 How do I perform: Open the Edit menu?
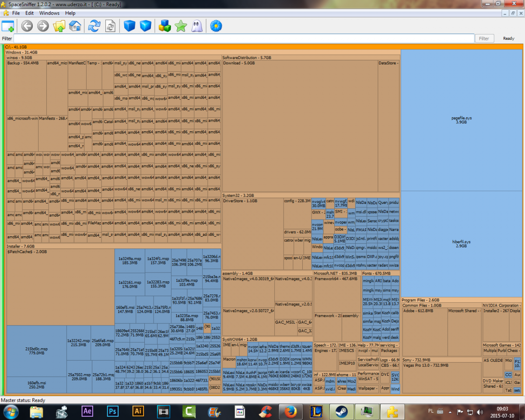pyautogui.click(x=29, y=13)
